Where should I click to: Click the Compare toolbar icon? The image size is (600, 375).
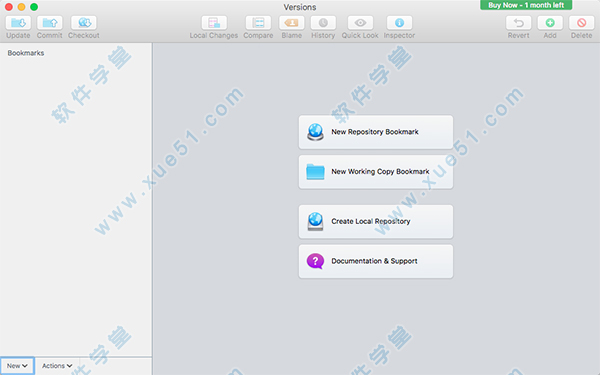pyautogui.click(x=258, y=23)
